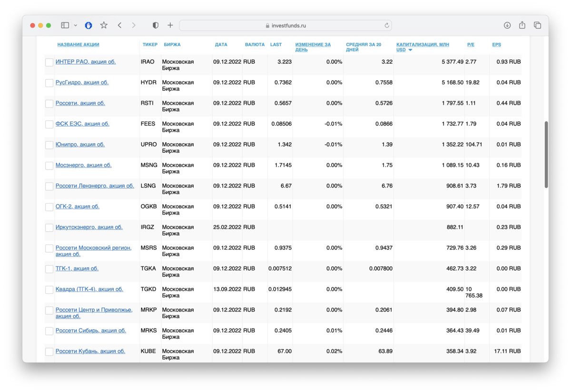The width and height of the screenshot is (571, 392).
Task: Tick the checkbox for Россети Московский регион
Action: pyautogui.click(x=49, y=249)
